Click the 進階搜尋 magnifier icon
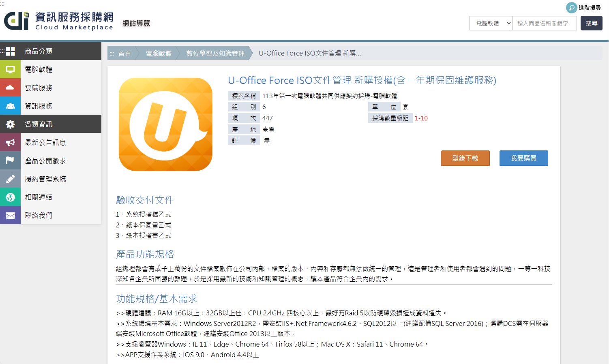609x364 pixels. (x=571, y=8)
